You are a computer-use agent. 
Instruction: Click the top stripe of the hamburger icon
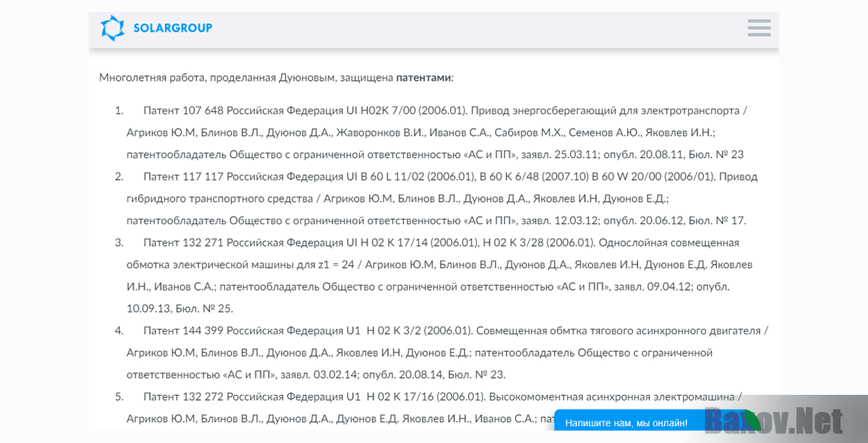click(759, 22)
